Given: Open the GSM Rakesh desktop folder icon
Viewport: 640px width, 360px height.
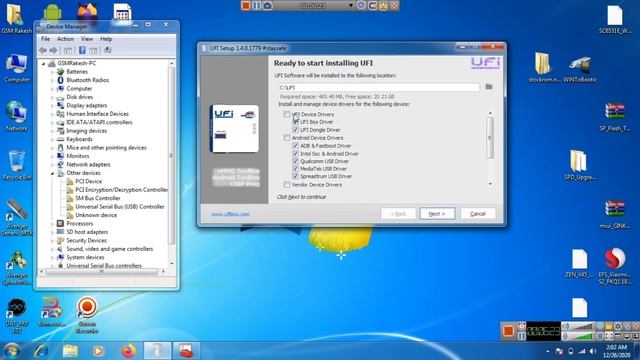Looking at the screenshot, I should pyautogui.click(x=16, y=18).
